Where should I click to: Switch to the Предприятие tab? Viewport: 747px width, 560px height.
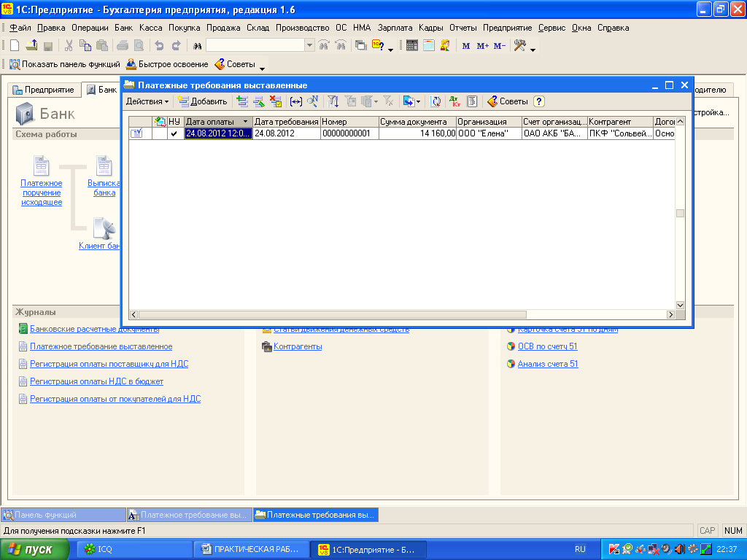click(x=43, y=90)
